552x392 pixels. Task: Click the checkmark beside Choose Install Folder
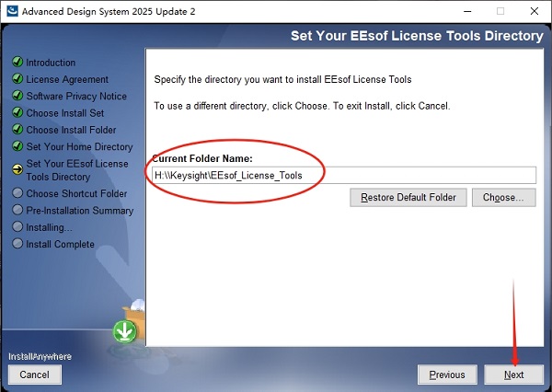click(17, 129)
